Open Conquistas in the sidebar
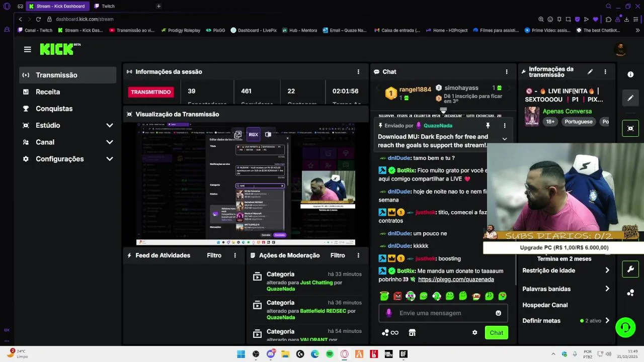 tap(68, 109)
